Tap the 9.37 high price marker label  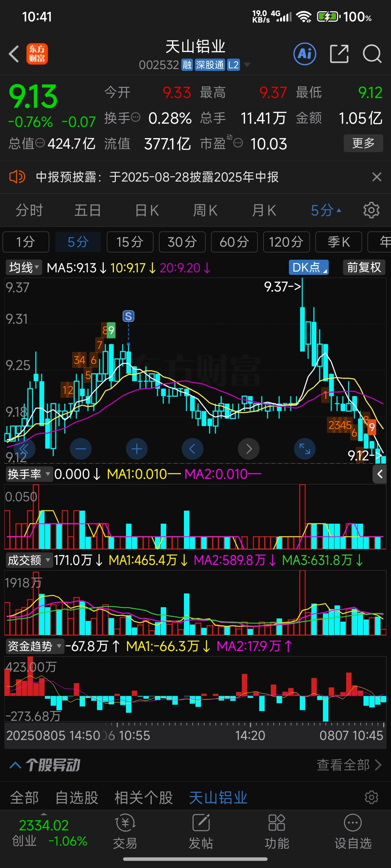pos(283,286)
